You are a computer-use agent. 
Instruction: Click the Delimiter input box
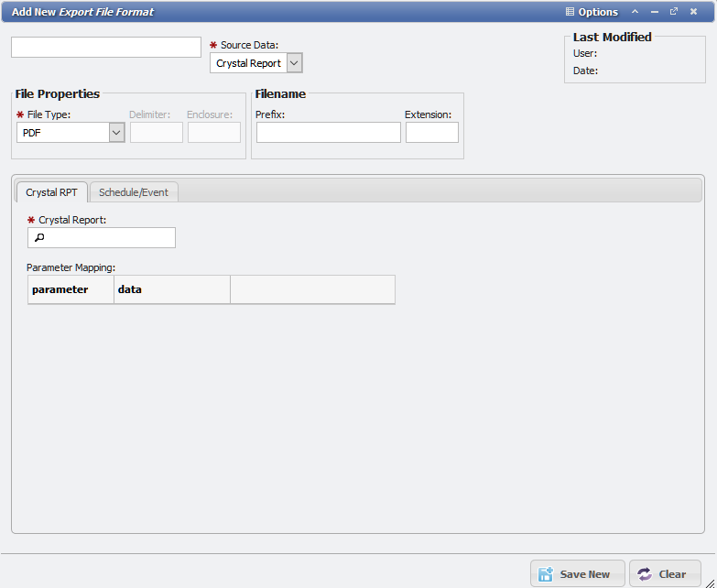click(157, 133)
